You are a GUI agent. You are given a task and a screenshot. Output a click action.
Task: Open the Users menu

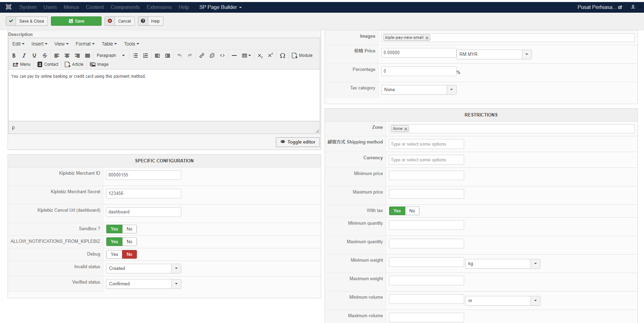tap(50, 7)
